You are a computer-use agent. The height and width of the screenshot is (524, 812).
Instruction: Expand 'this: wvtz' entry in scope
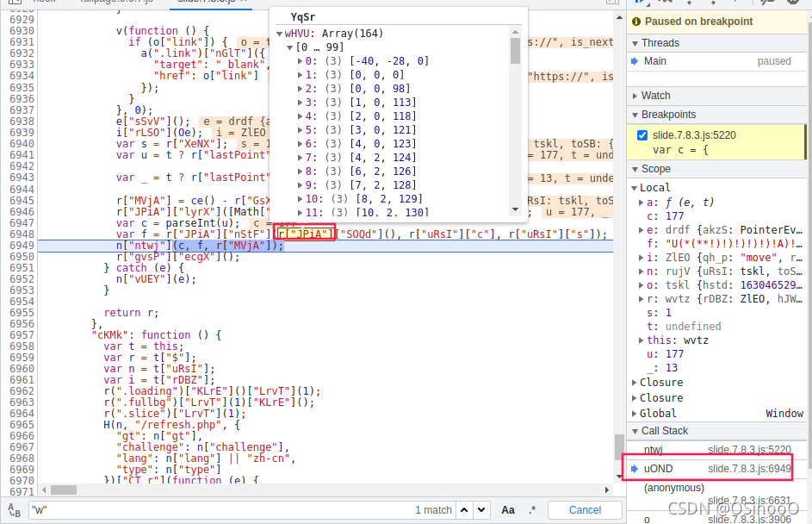(x=642, y=340)
